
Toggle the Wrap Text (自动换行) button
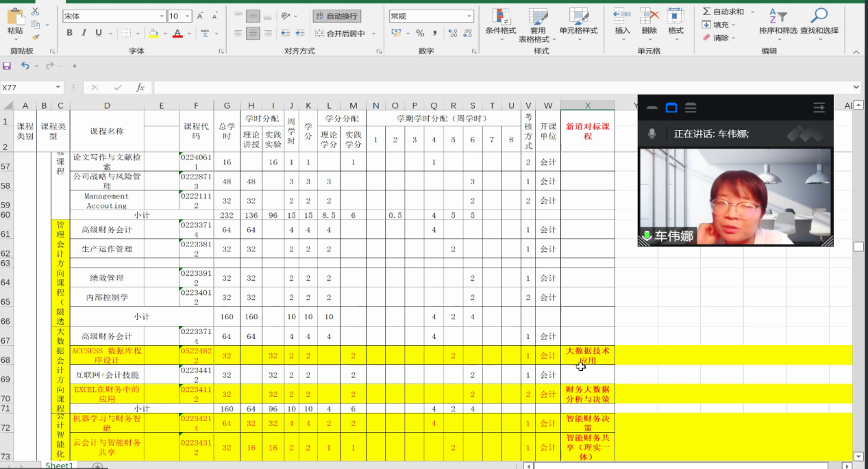(337, 16)
